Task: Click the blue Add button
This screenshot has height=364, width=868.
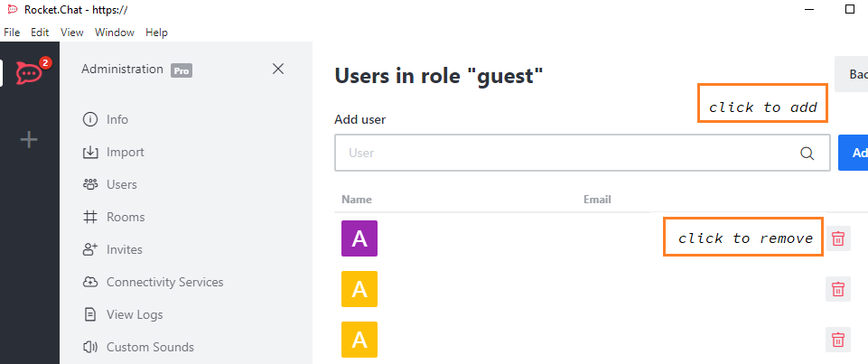Action: (854, 153)
